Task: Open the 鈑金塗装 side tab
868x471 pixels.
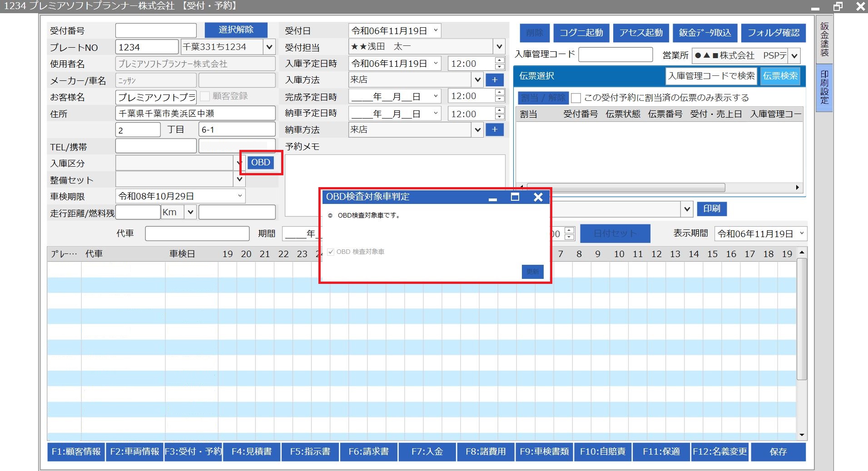Action: point(824,40)
